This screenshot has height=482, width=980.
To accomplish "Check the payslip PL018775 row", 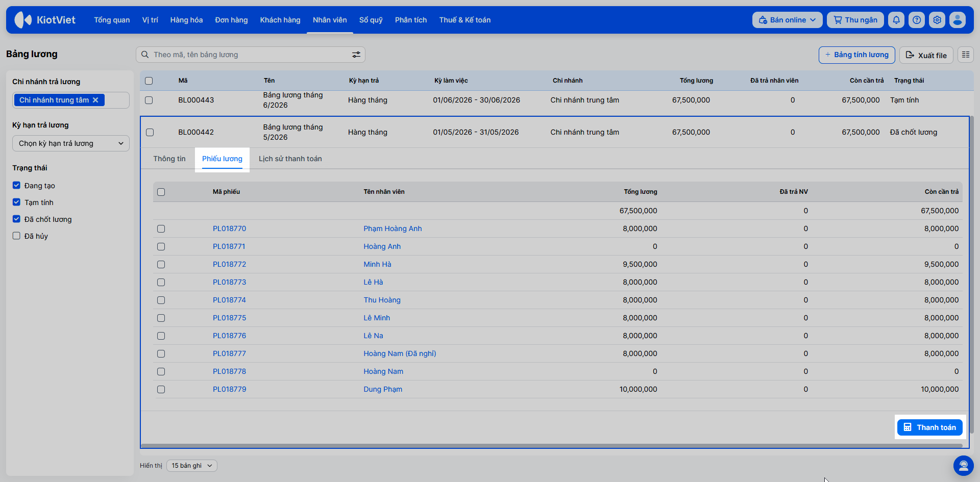I will pyautogui.click(x=161, y=318).
